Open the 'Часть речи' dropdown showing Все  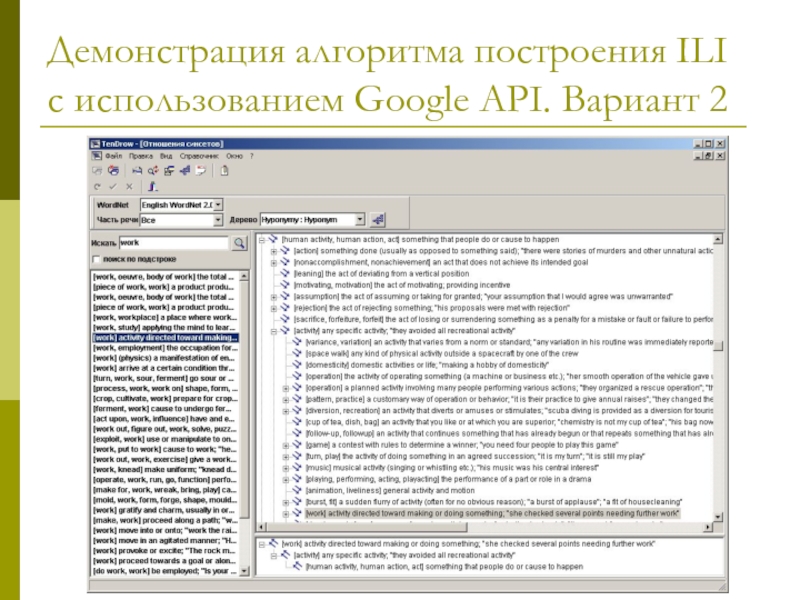219,219
